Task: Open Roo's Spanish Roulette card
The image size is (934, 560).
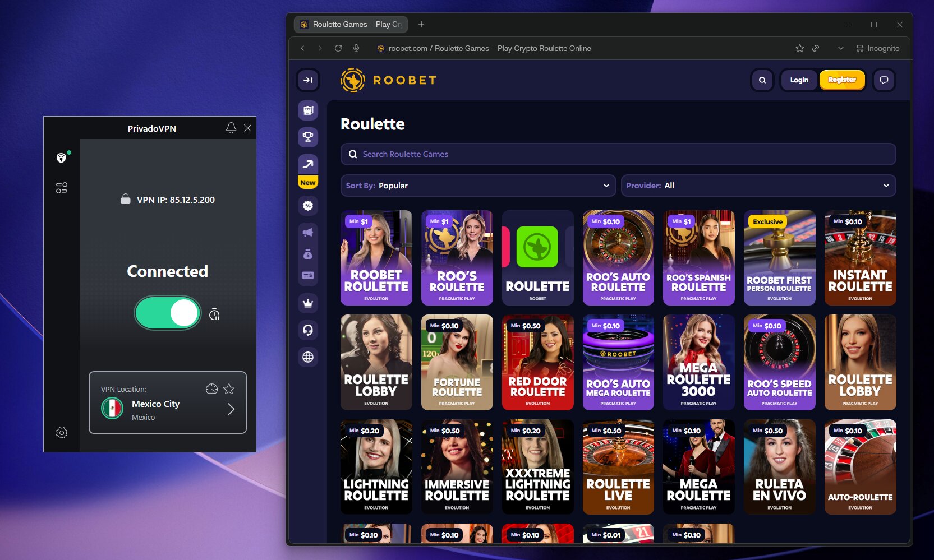Action: [699, 258]
